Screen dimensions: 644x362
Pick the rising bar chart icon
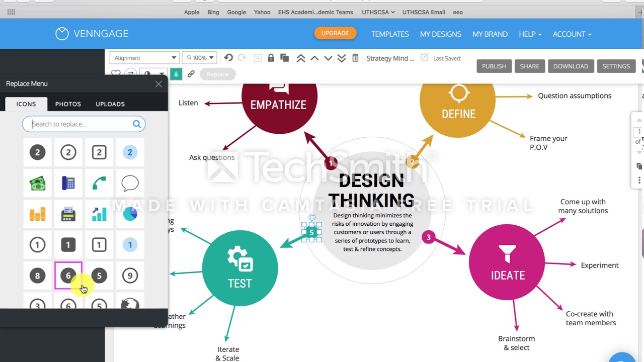coord(99,214)
